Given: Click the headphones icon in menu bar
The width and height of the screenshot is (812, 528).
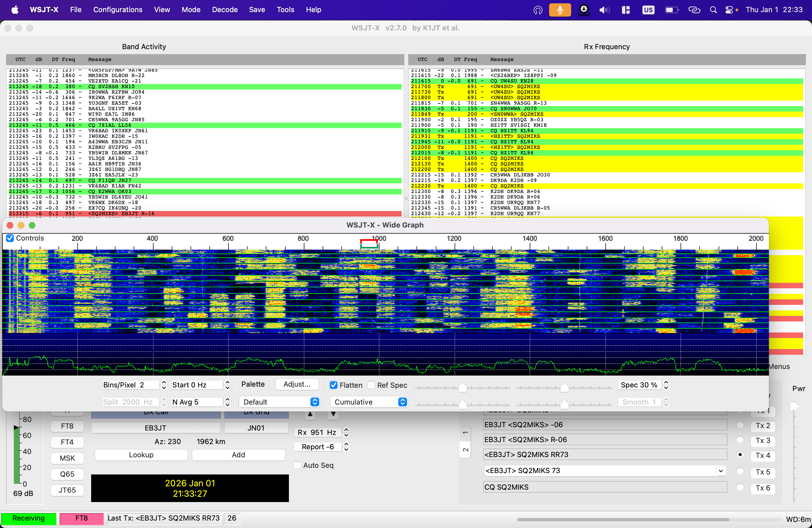Looking at the screenshot, I should (538, 10).
